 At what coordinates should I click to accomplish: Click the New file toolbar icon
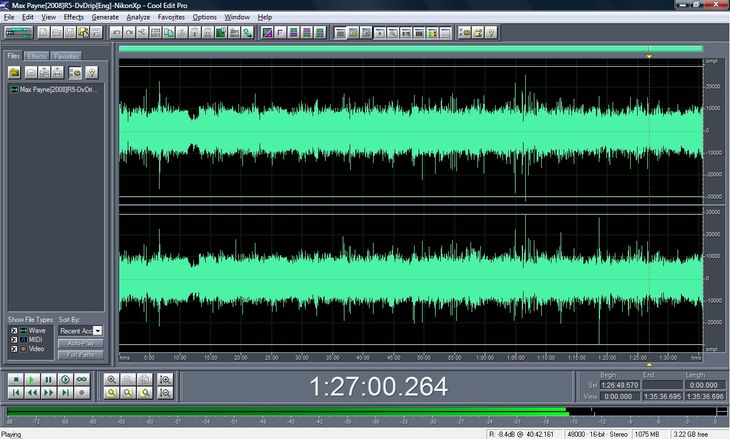coord(43,33)
